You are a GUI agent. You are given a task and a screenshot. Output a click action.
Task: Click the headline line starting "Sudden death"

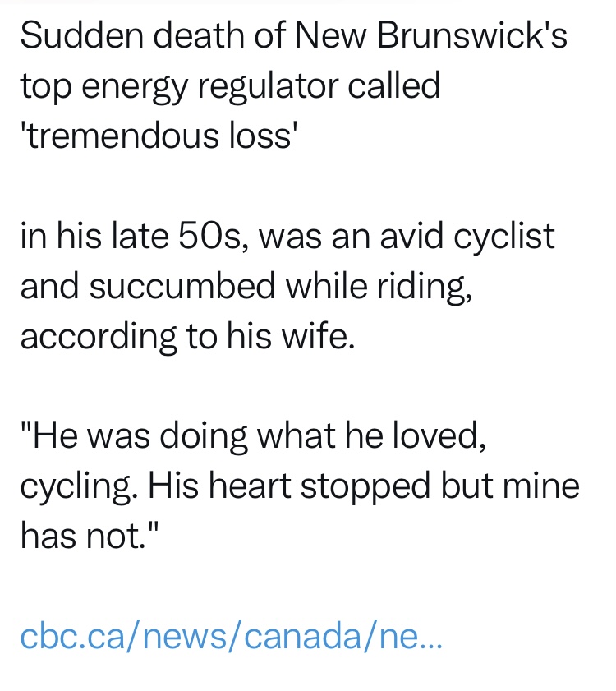[x=293, y=35]
